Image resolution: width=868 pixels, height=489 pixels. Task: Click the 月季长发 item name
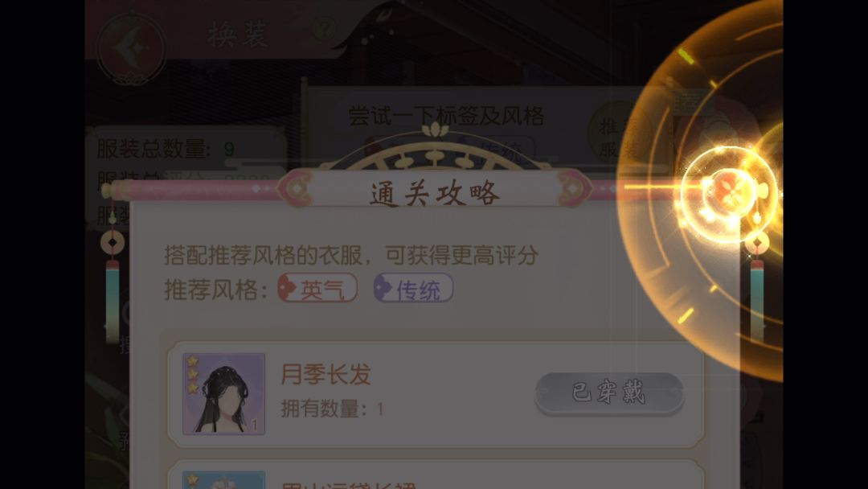325,374
